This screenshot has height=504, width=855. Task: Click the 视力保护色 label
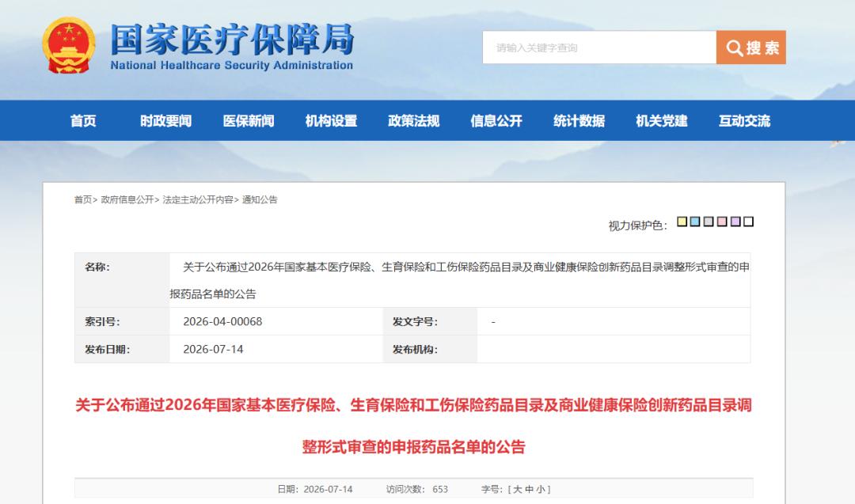(x=637, y=225)
